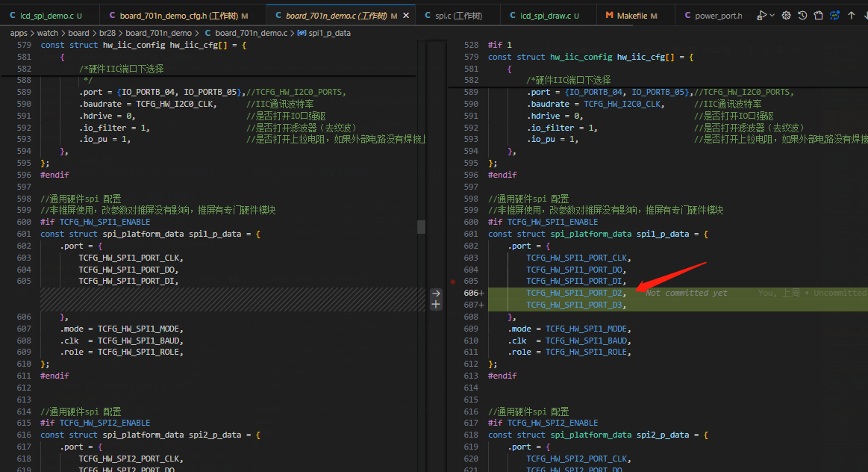Open the gear settings icon in editor toolbar
Image resolution: width=868 pixels, height=472 pixels.
tap(786, 16)
